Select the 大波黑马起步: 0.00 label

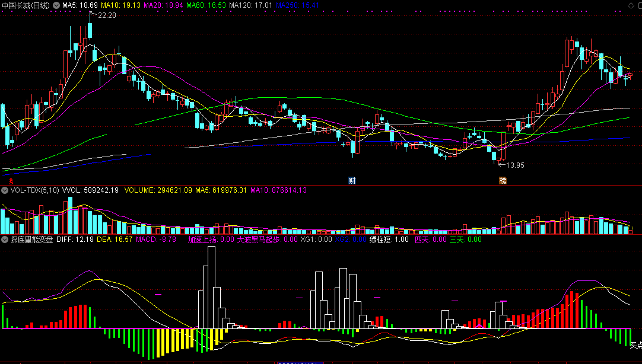(x=268, y=240)
